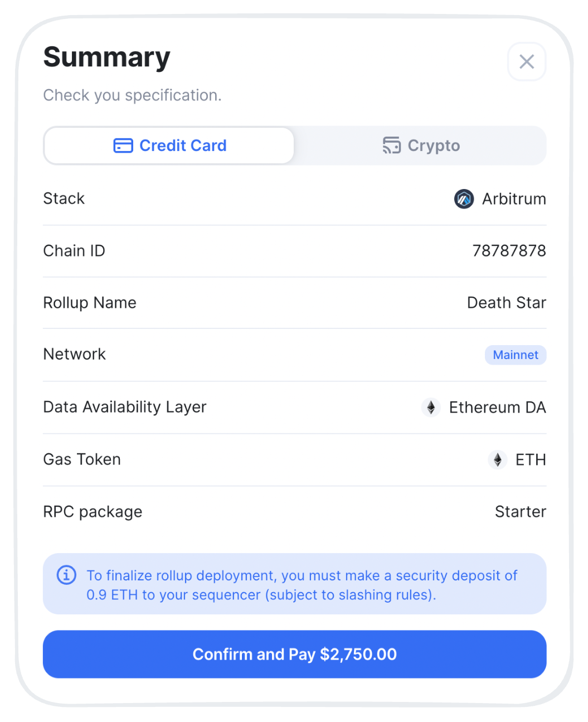This screenshot has width=588, height=722.
Task: Click the Ethereum DA value text
Action: click(497, 408)
